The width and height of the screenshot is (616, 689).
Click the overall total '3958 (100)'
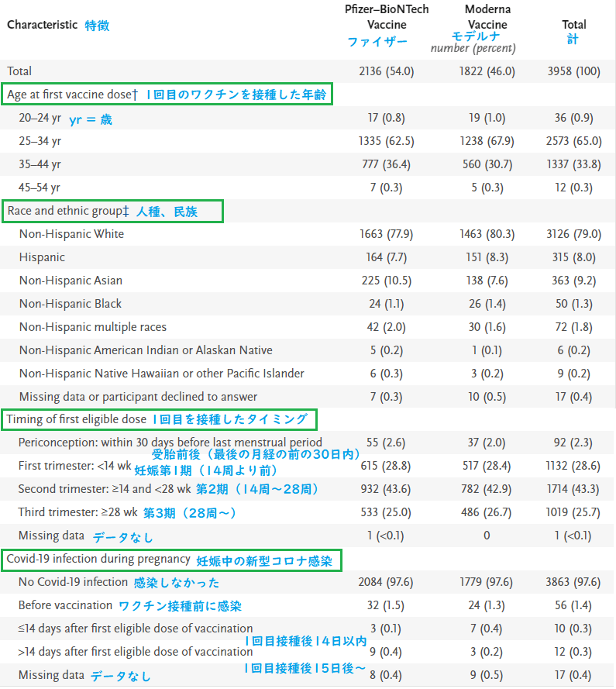(574, 71)
